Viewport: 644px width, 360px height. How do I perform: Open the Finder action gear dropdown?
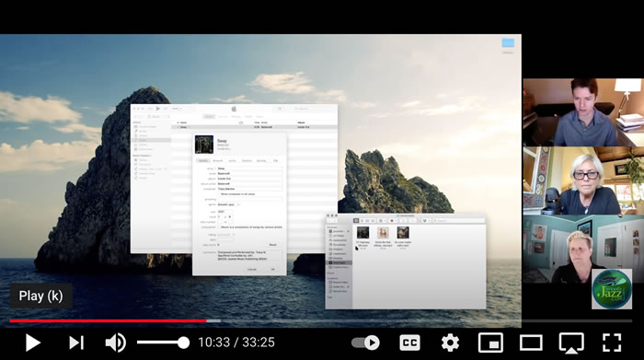click(x=392, y=221)
